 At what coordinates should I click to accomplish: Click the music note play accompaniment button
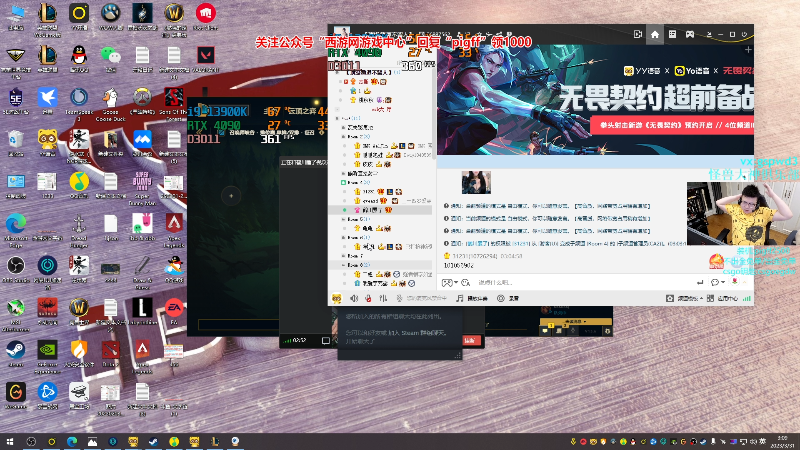pyautogui.click(x=472, y=298)
